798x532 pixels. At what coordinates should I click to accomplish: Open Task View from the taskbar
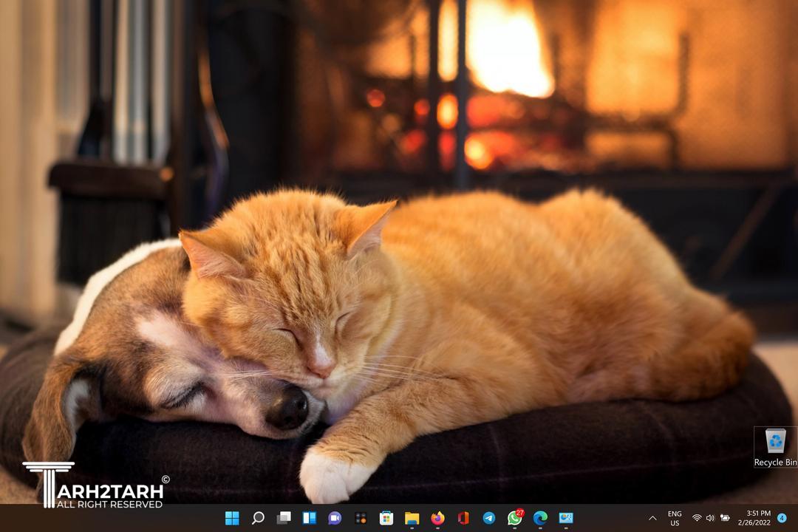[284, 518]
